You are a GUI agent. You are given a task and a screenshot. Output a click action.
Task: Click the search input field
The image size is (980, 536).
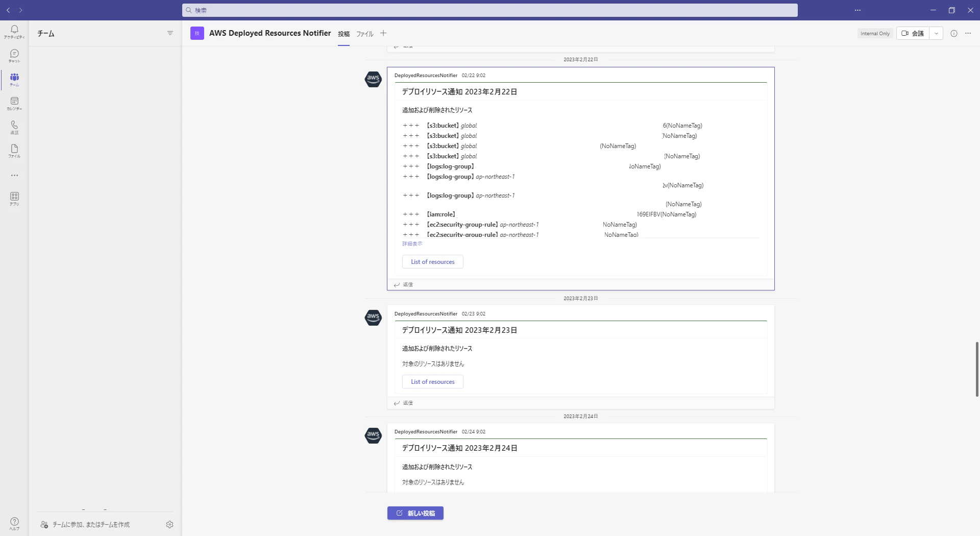489,10
